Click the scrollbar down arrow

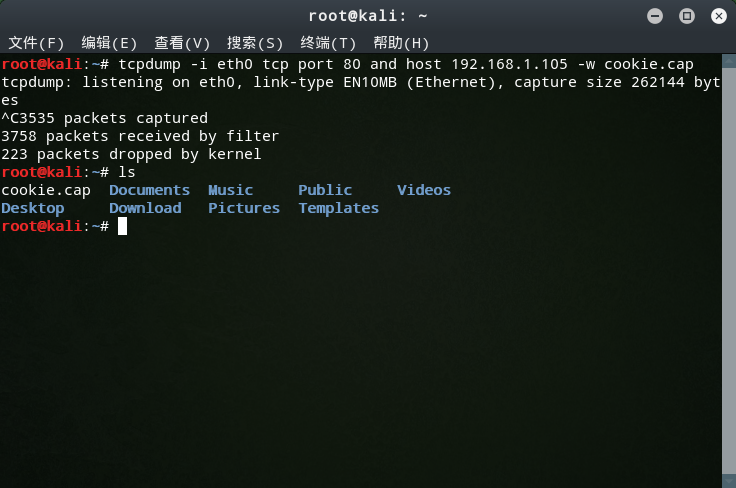729,481
